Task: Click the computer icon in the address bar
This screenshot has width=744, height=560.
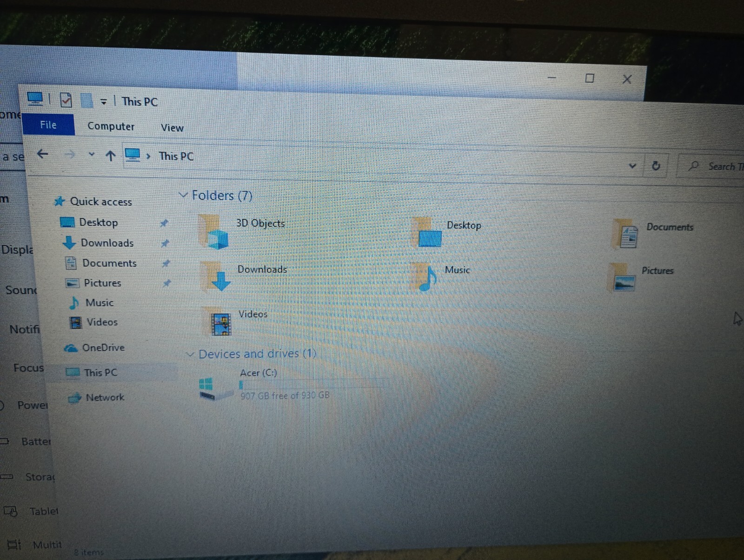Action: pos(133,155)
